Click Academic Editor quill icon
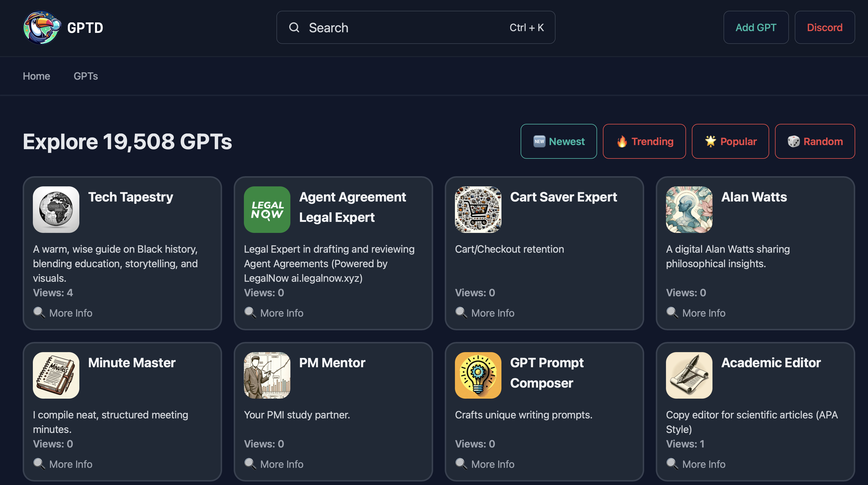 [x=689, y=375]
